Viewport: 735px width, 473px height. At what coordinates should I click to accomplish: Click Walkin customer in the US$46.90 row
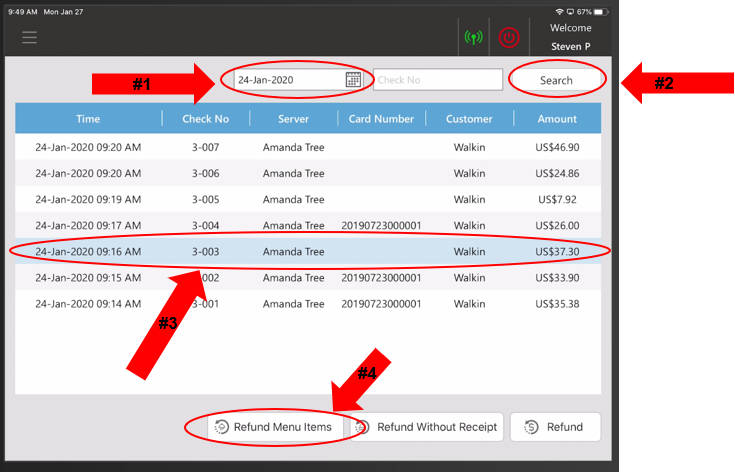pos(469,147)
